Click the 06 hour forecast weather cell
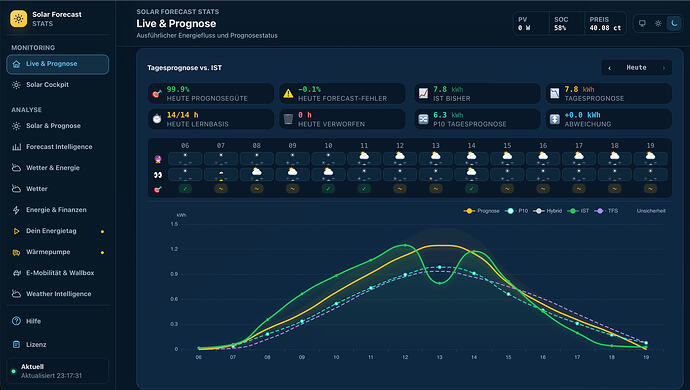Viewport: 690px width, 390px height. point(185,158)
